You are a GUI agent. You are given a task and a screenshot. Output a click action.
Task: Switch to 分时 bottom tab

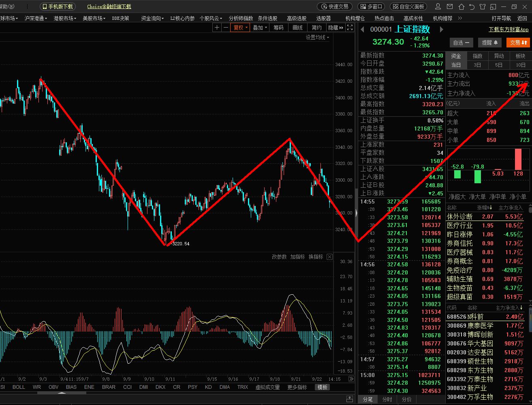coord(387,399)
